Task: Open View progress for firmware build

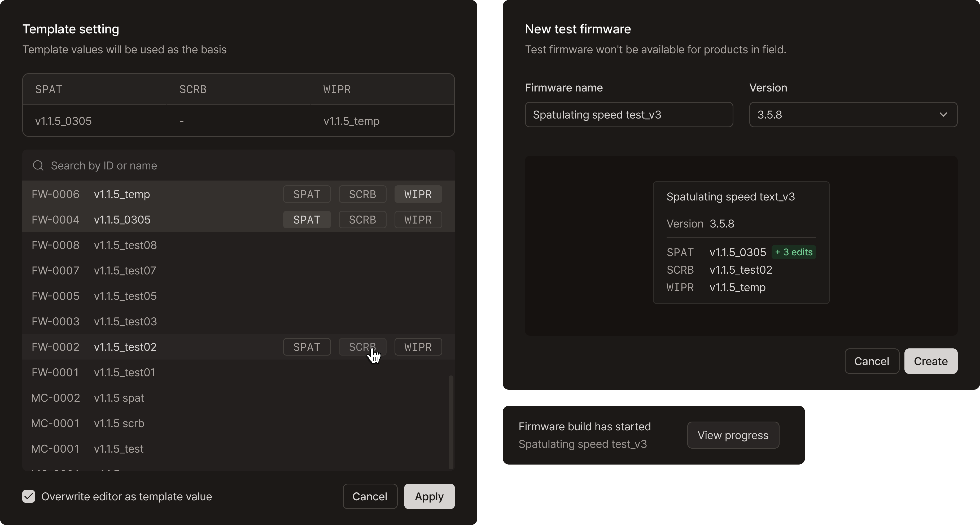Action: [x=733, y=435]
